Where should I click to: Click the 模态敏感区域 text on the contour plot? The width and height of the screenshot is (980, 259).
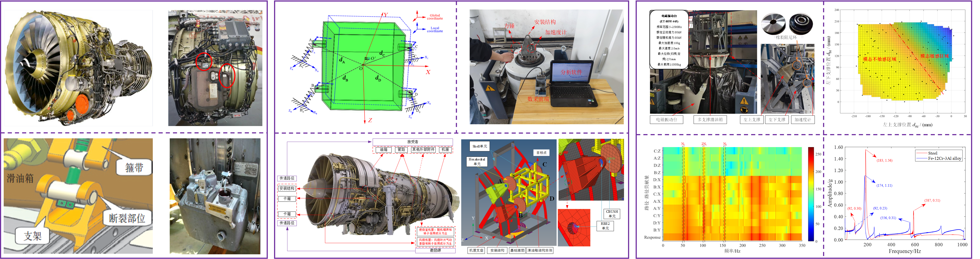(934, 56)
